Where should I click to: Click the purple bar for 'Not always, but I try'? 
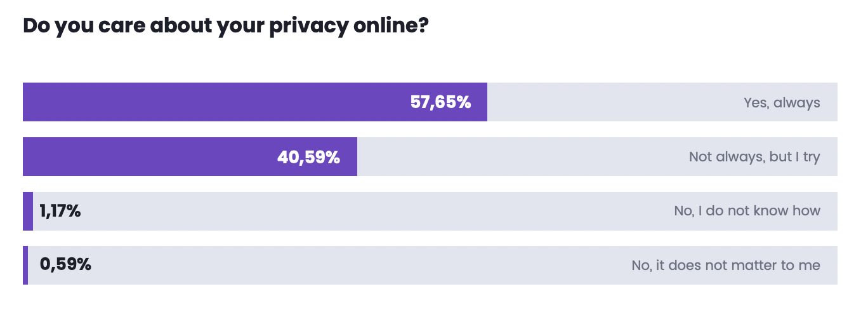click(x=190, y=156)
